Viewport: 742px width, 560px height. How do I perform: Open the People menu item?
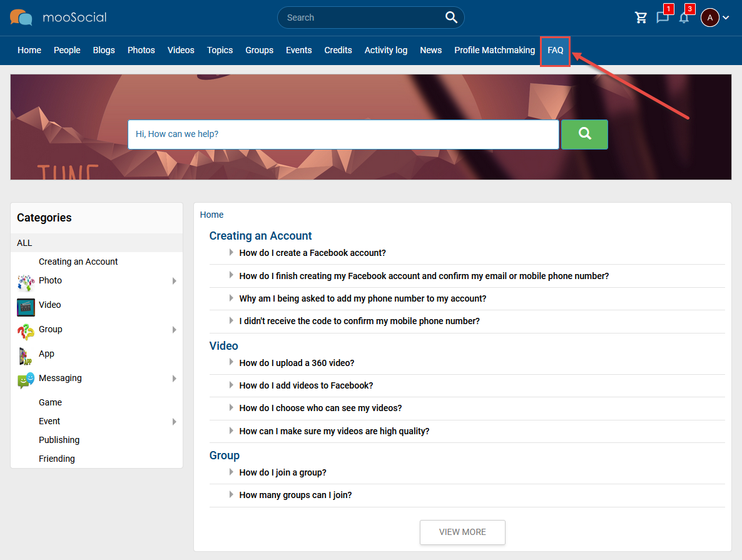pyautogui.click(x=67, y=50)
